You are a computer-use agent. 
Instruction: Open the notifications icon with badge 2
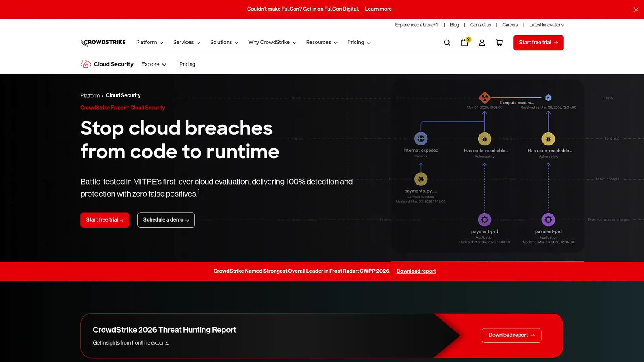465,42
